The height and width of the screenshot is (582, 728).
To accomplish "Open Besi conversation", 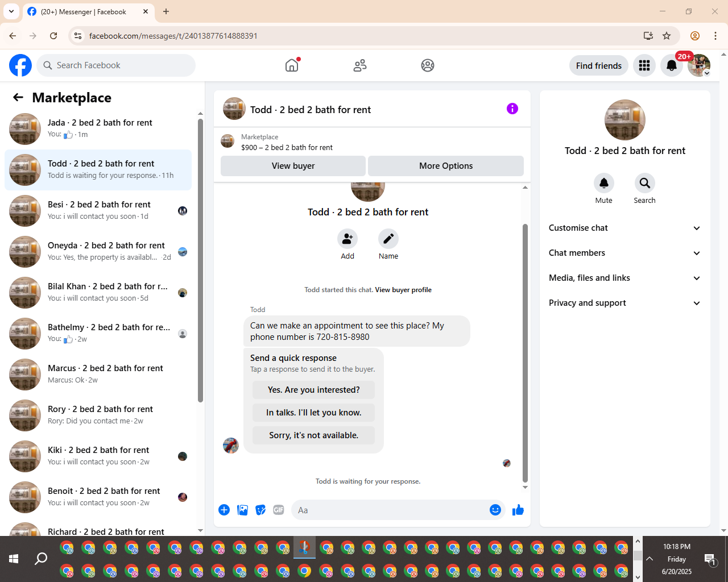I will [98, 211].
